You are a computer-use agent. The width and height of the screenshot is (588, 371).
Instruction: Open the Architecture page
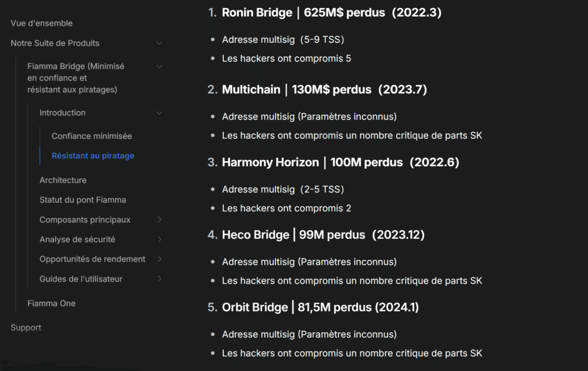(x=63, y=180)
